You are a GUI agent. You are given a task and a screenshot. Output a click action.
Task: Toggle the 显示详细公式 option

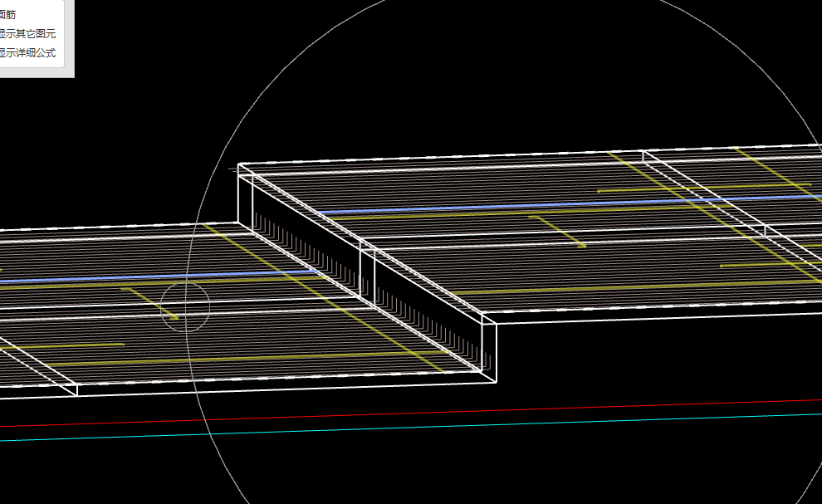click(27, 52)
